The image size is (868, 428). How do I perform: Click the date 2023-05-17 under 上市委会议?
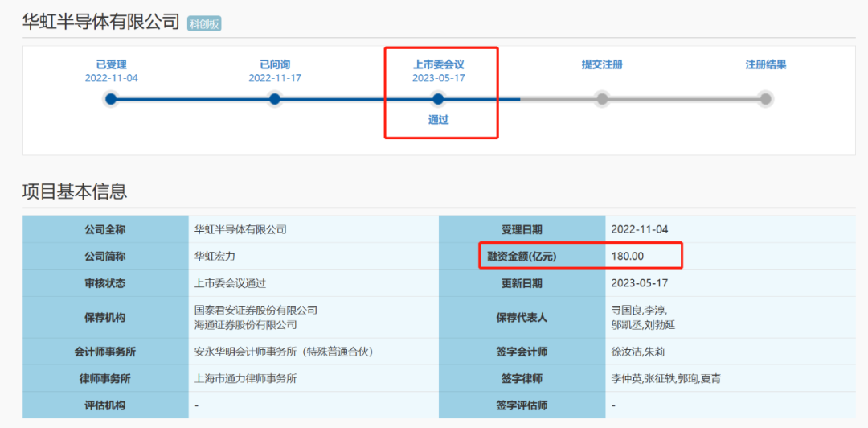pos(439,78)
